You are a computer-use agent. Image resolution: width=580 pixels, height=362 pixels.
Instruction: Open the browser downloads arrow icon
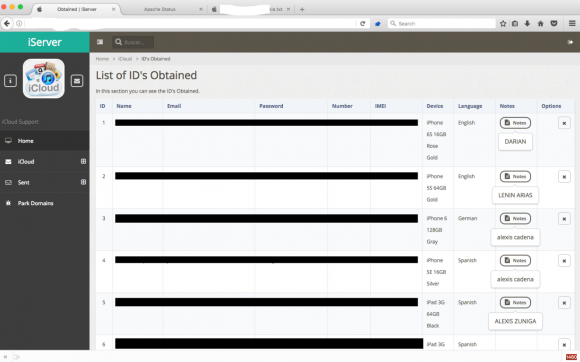tap(527, 24)
